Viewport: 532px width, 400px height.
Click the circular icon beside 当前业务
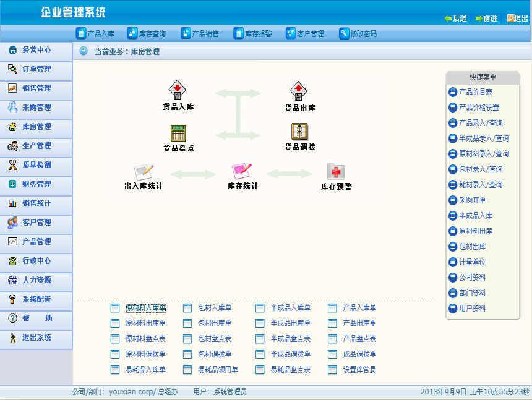[x=84, y=51]
